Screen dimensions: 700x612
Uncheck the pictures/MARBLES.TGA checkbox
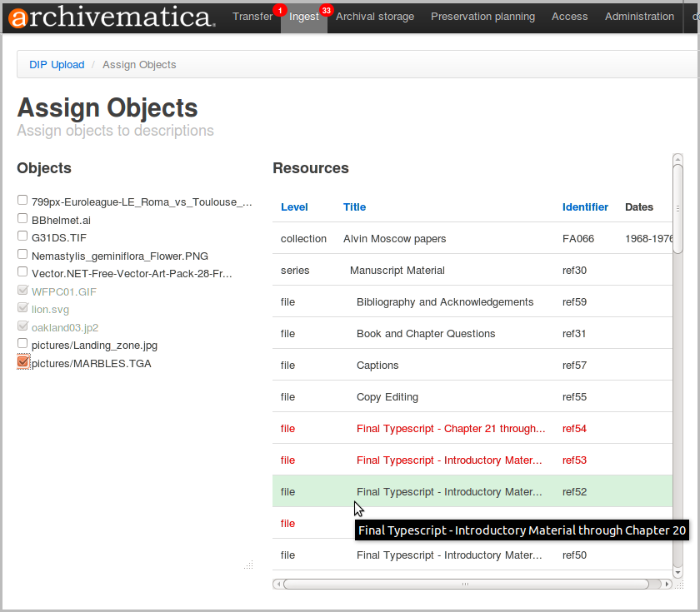22,362
